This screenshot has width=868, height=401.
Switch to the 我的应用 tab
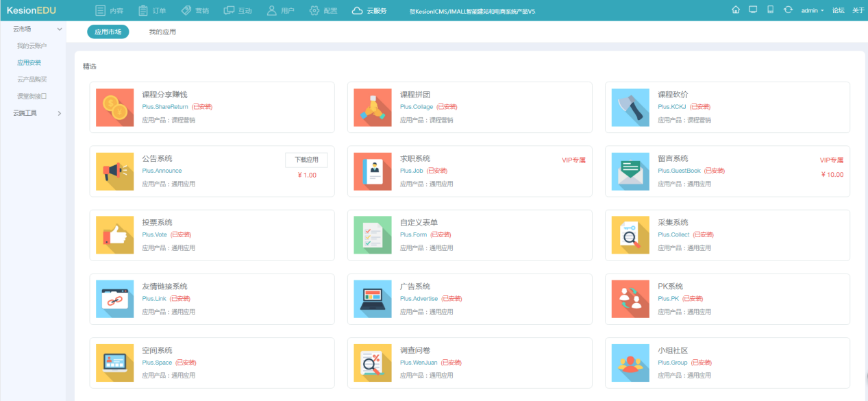162,32
